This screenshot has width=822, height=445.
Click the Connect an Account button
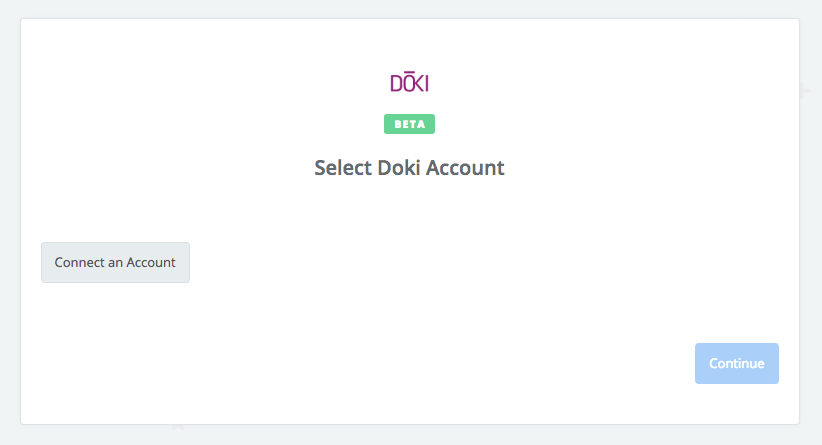tap(115, 262)
